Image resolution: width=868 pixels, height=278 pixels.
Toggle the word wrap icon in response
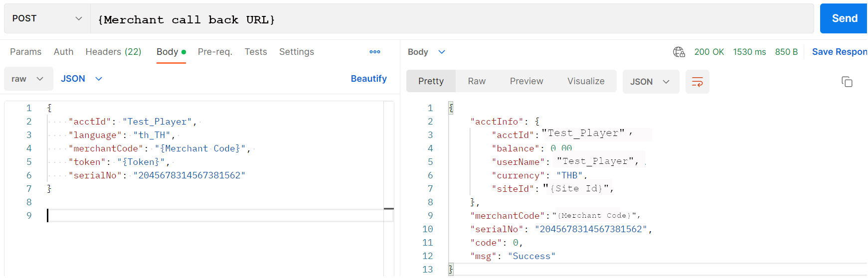coord(697,82)
